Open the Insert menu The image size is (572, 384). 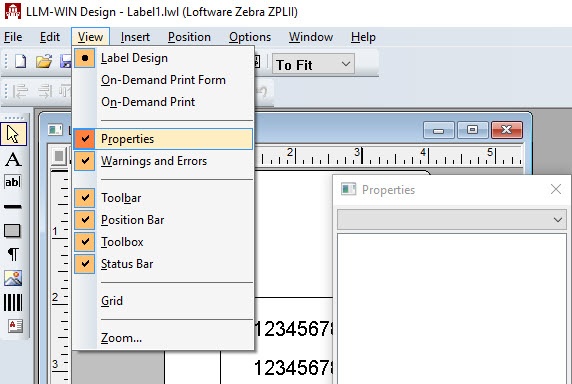(x=135, y=37)
